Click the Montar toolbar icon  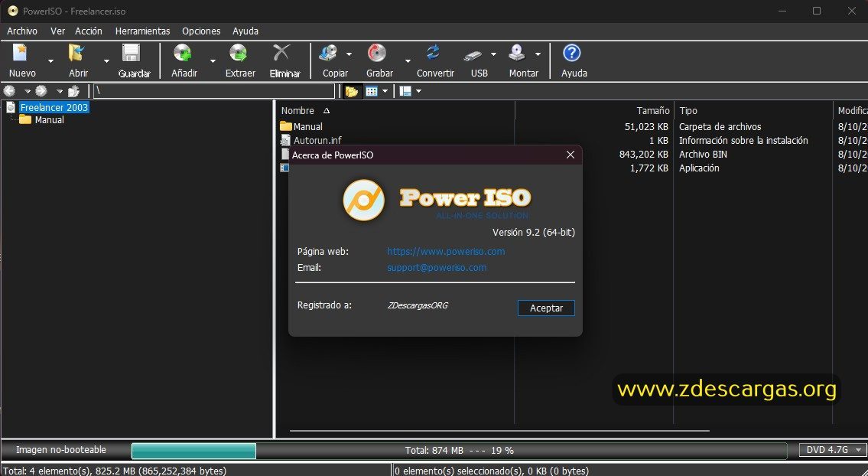(x=517, y=54)
